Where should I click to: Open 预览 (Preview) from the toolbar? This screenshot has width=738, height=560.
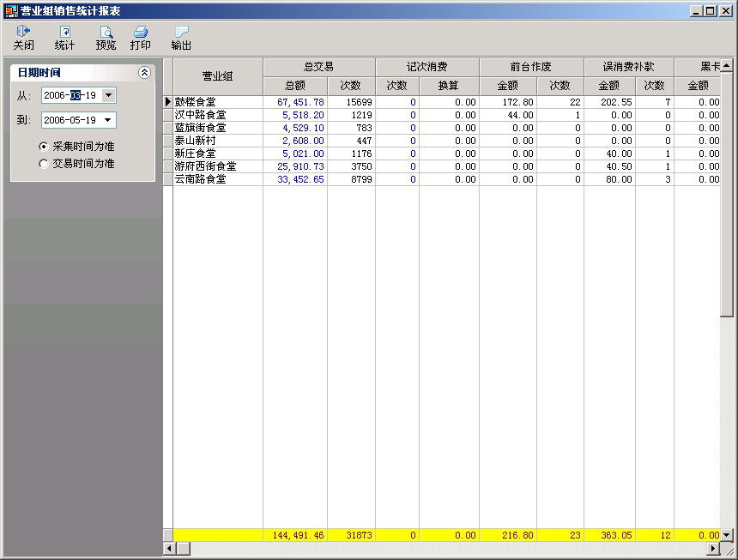[106, 38]
